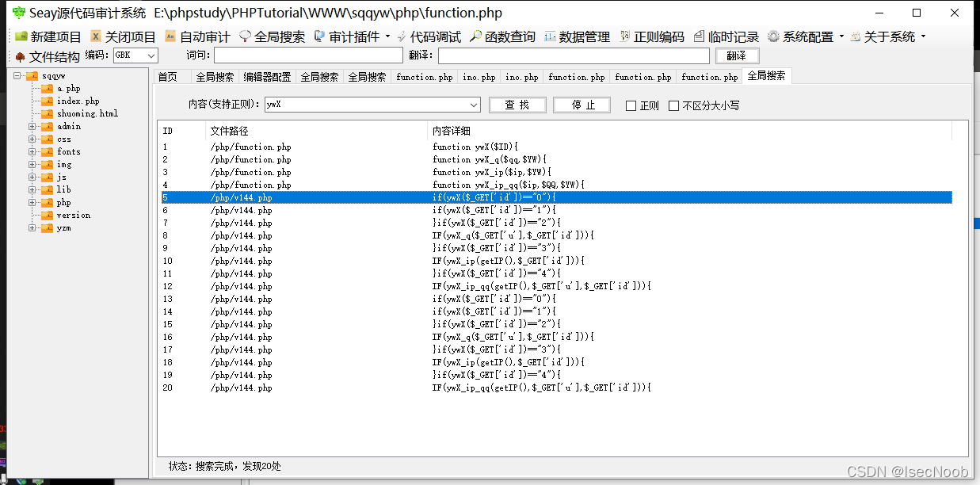
Task: Click the 文件结构 tree icon
Action: click(20, 56)
